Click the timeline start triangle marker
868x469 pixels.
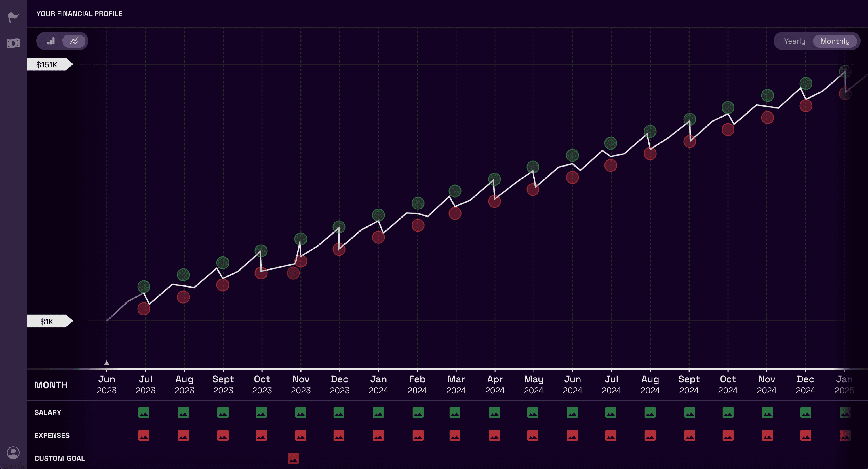point(106,363)
